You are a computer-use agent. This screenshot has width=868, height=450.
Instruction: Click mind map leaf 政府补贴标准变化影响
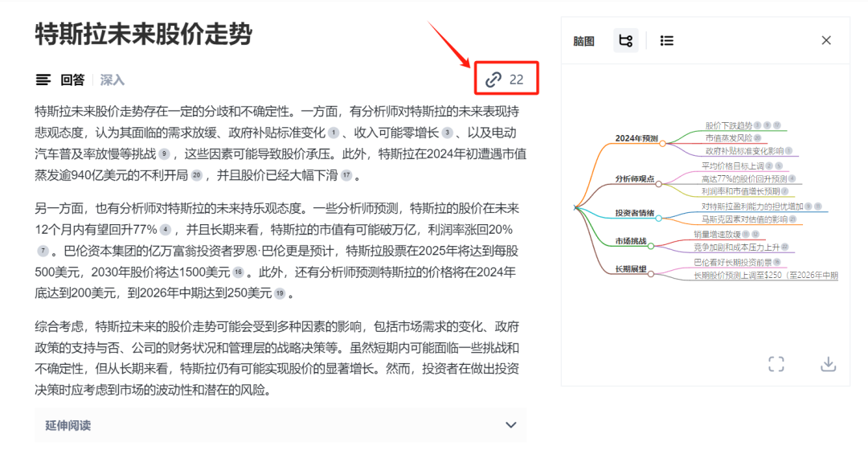tap(744, 150)
